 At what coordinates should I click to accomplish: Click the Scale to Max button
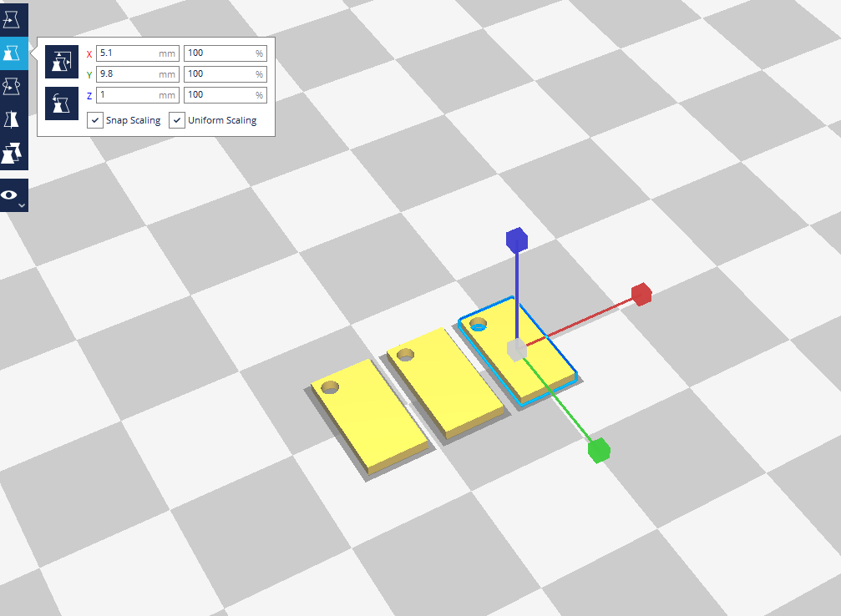(x=62, y=62)
